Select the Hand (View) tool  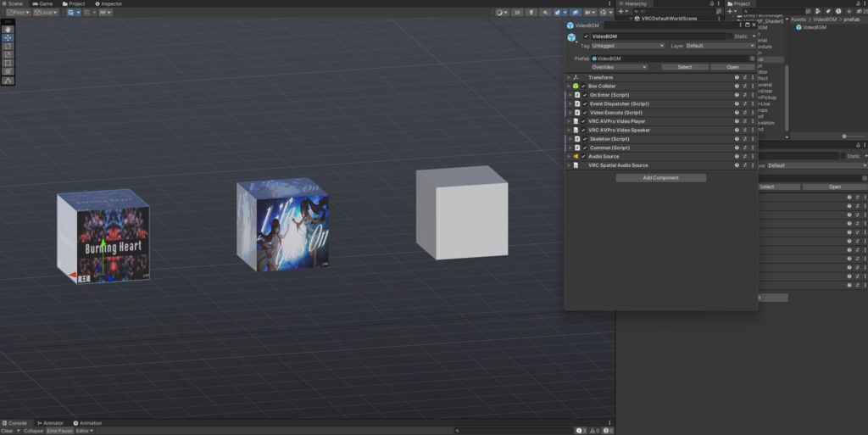[x=8, y=30]
